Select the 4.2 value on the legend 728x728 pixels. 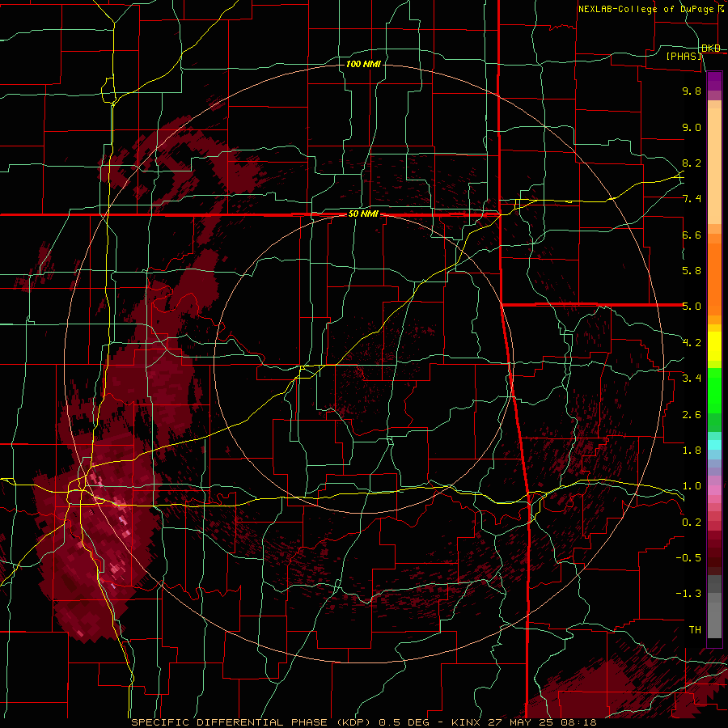[692, 343]
